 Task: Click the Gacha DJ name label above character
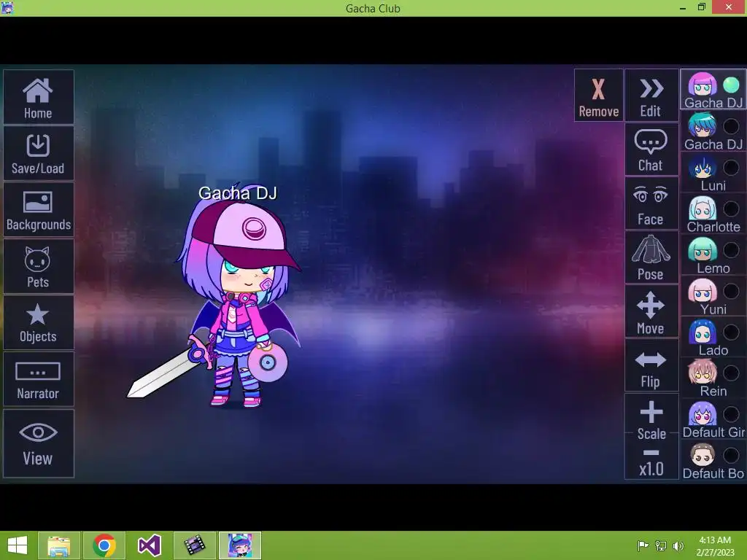(238, 193)
